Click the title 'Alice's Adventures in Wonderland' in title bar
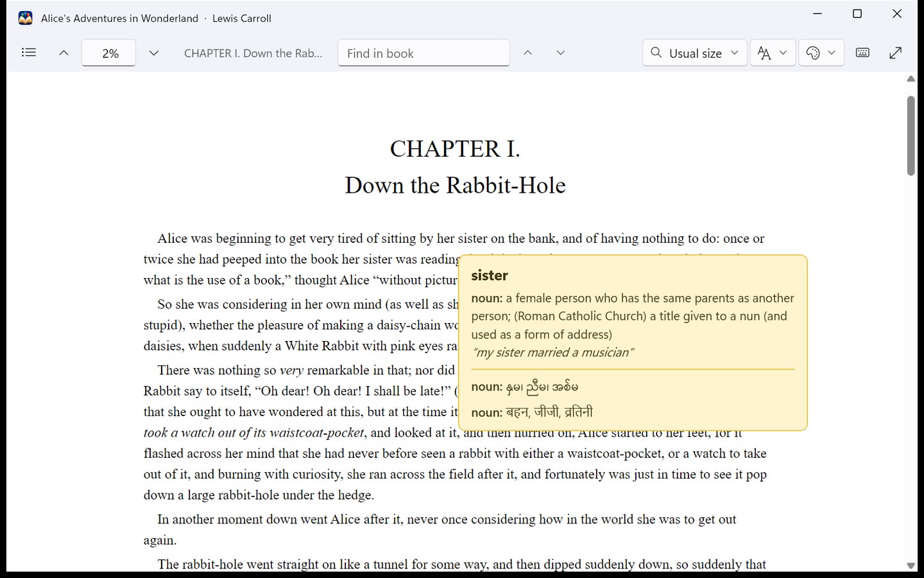Screen dimensions: 924x578 (x=119, y=19)
